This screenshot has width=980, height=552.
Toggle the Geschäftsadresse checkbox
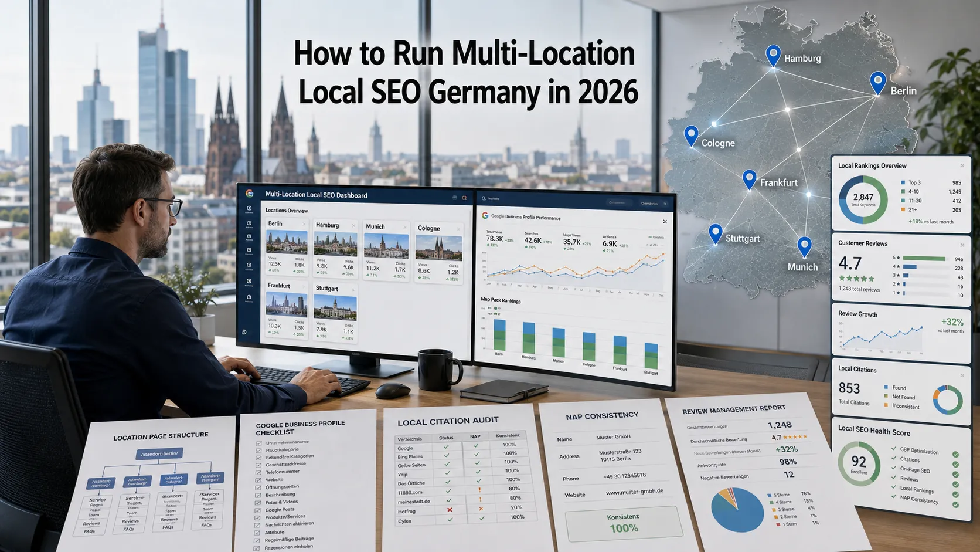click(x=258, y=466)
